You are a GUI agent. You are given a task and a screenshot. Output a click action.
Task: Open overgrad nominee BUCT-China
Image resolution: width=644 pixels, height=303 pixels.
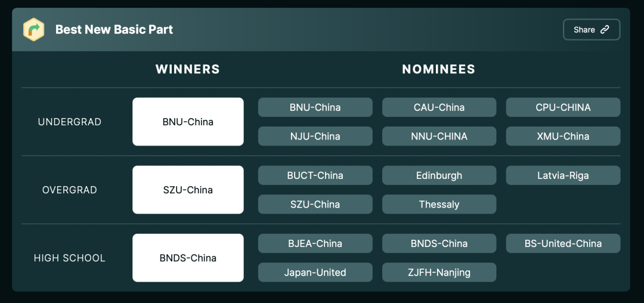point(315,175)
